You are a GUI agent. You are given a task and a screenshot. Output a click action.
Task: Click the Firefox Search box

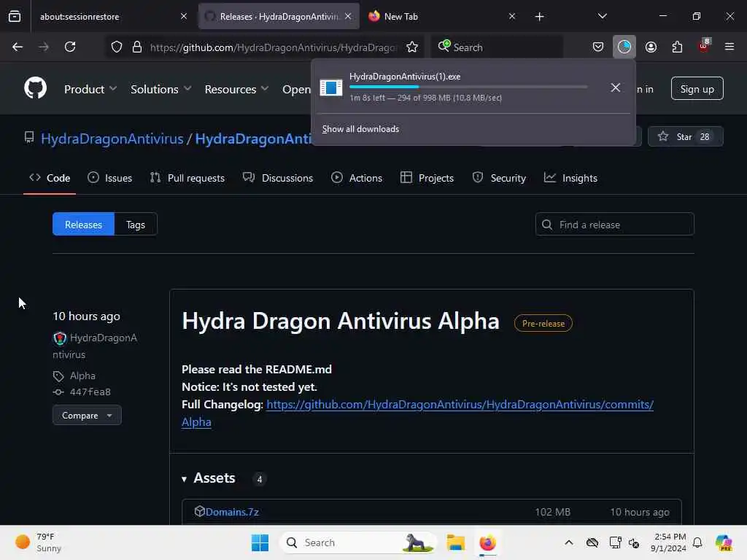(x=497, y=47)
